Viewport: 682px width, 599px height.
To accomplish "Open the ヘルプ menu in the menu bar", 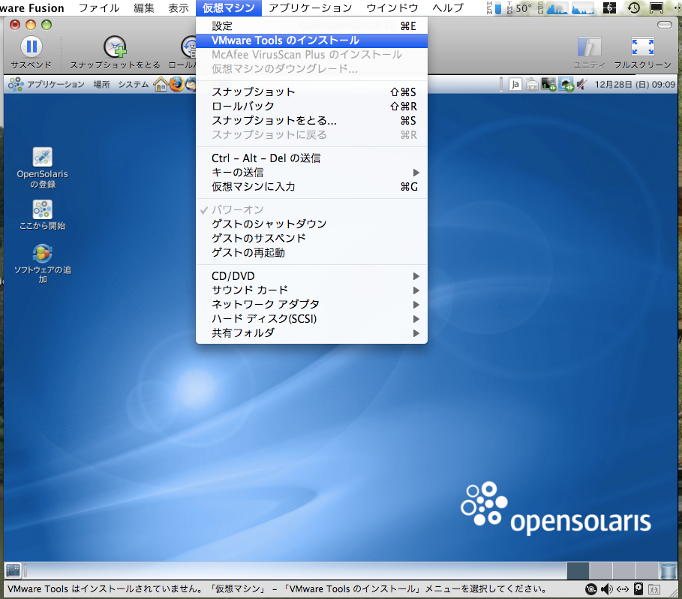I will pyautogui.click(x=448, y=8).
